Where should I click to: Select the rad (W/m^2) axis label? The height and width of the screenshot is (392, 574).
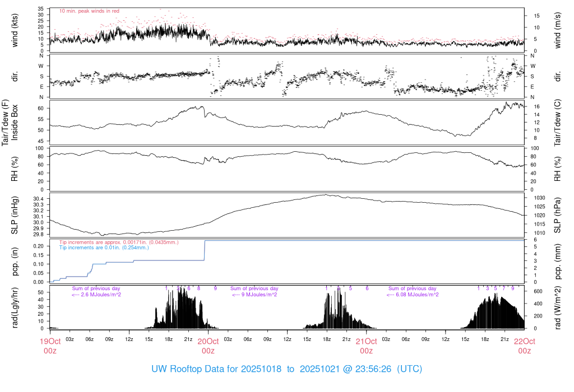tap(558, 307)
